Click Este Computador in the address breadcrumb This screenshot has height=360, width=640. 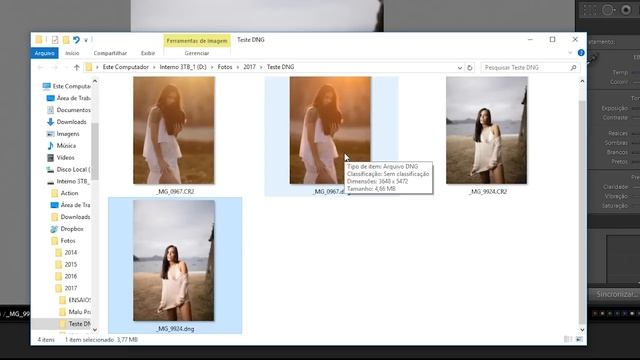coord(125,67)
